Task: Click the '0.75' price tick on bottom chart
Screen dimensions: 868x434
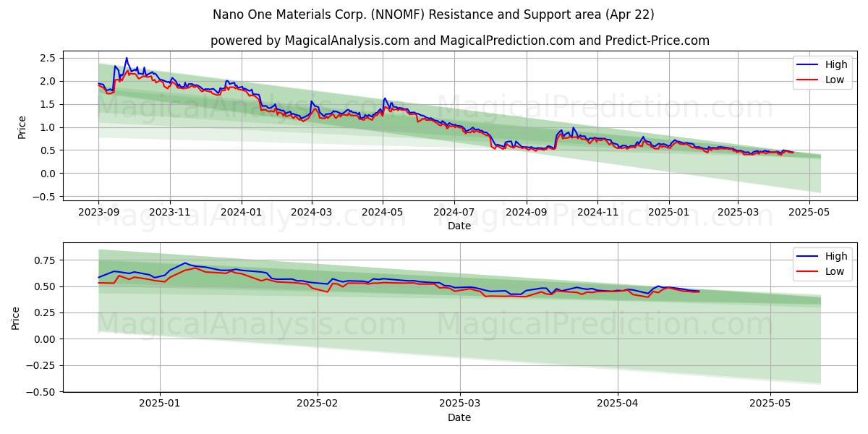Action: pyautogui.click(x=46, y=260)
